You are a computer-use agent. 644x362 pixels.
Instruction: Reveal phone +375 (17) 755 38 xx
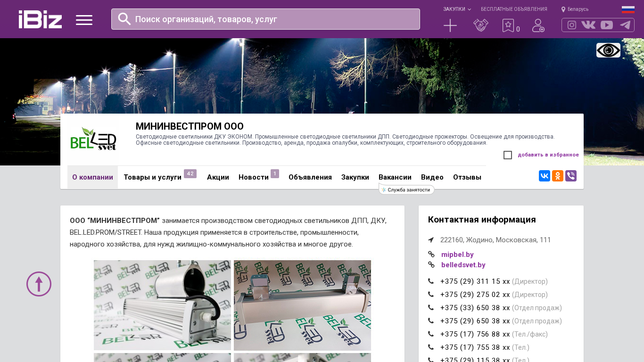pyautogui.click(x=475, y=347)
